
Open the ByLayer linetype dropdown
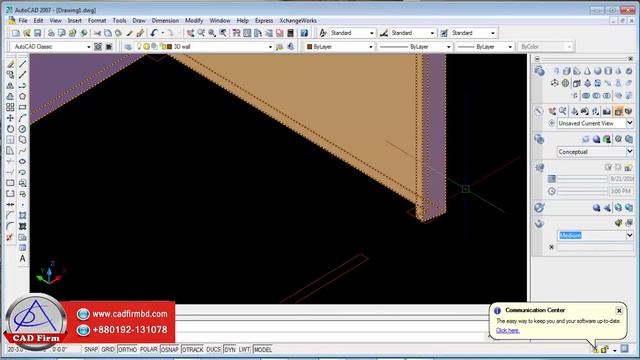448,47
